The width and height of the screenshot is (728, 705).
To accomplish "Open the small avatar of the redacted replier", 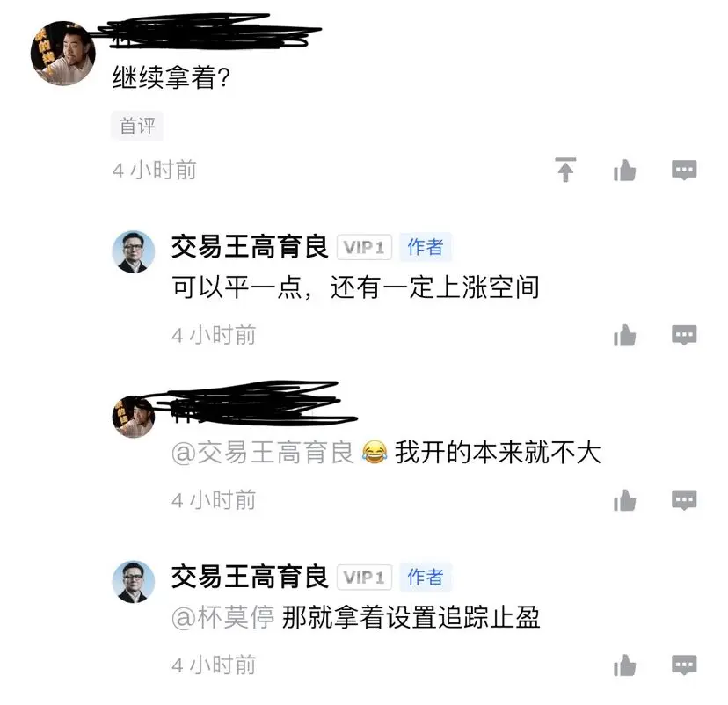I will pos(134,417).
